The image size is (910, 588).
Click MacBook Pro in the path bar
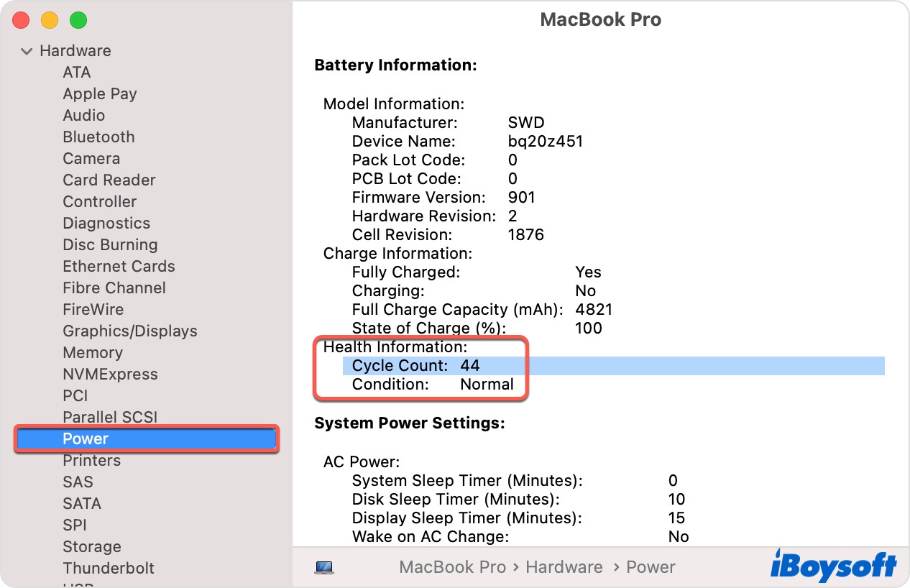click(452, 567)
